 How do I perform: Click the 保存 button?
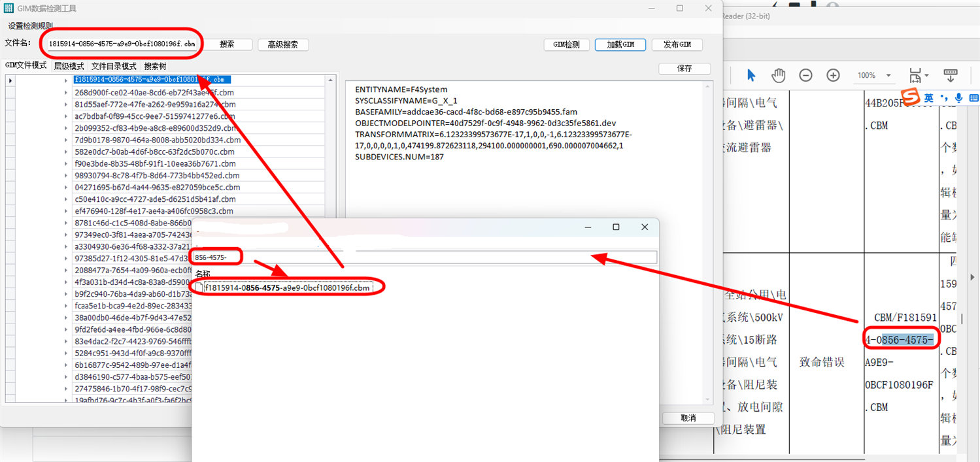point(684,68)
